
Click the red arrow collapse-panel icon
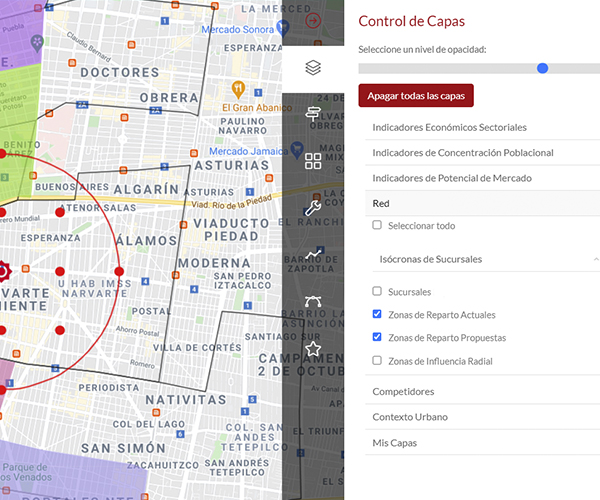(313, 20)
